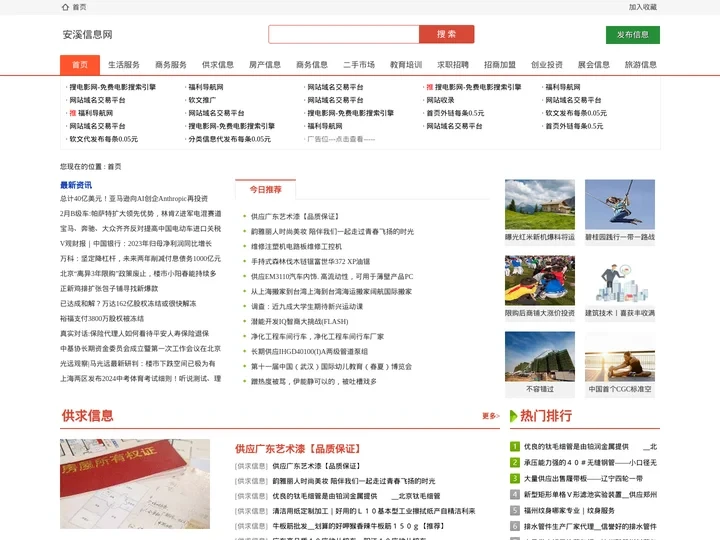The image size is (720, 540).
Task: Open the property certificate image under 供求信息
Action: 135,484
